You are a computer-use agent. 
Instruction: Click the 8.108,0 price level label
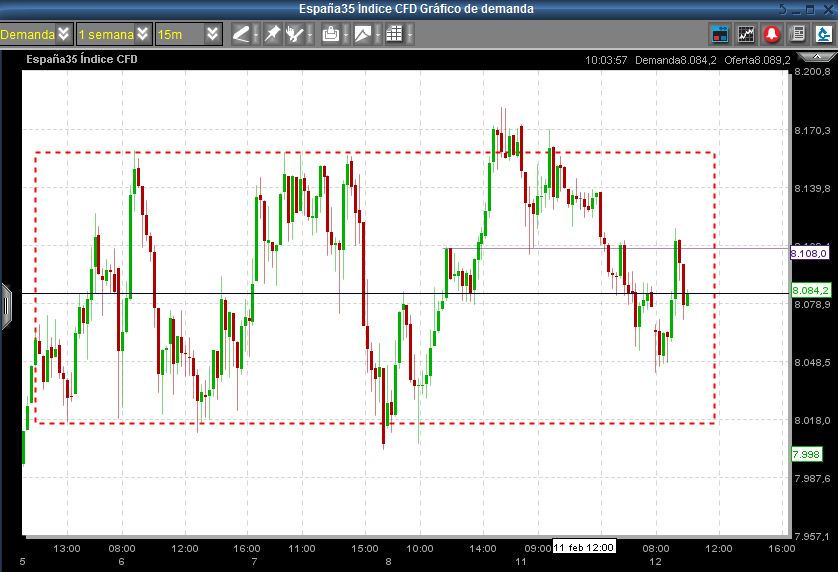(809, 253)
